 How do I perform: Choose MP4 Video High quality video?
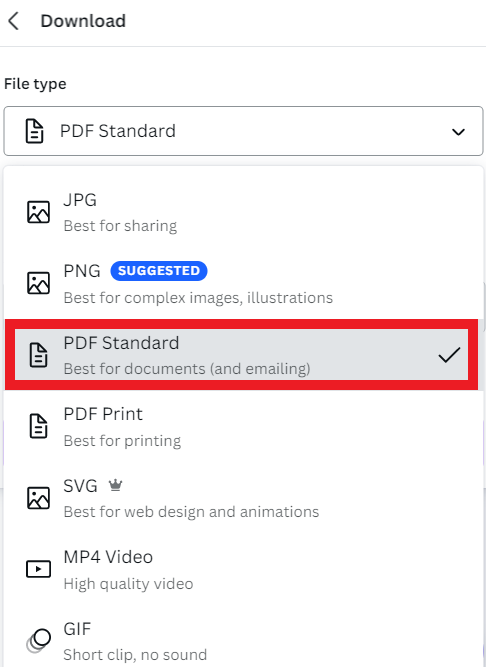coord(243,569)
